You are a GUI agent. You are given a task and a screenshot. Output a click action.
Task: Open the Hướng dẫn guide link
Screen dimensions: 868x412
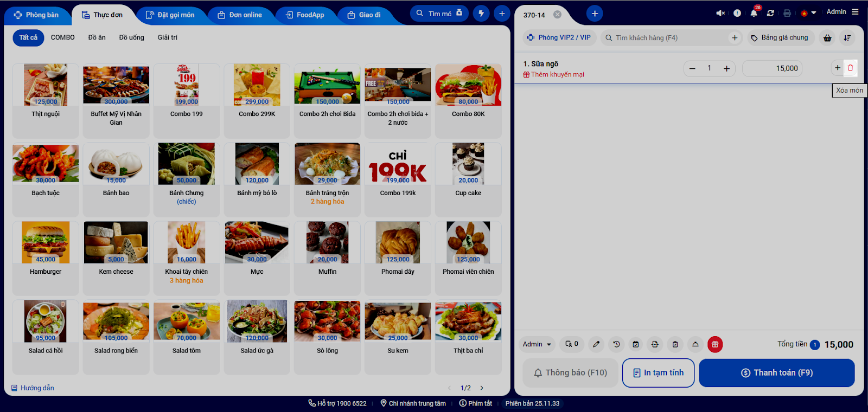33,388
